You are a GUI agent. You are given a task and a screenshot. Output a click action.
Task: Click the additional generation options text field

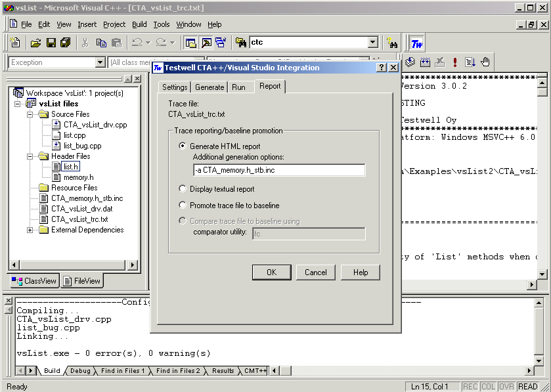tap(278, 170)
